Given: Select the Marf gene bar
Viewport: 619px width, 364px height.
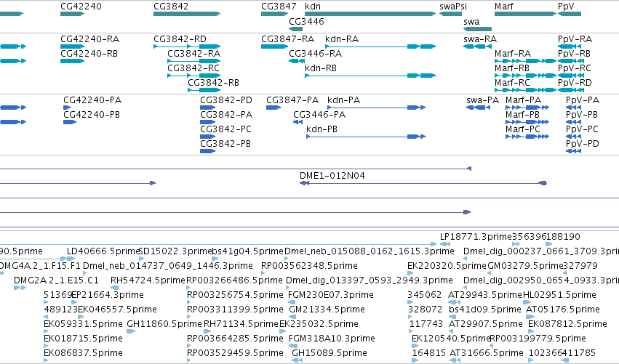Looking at the screenshot, I should [525, 14].
